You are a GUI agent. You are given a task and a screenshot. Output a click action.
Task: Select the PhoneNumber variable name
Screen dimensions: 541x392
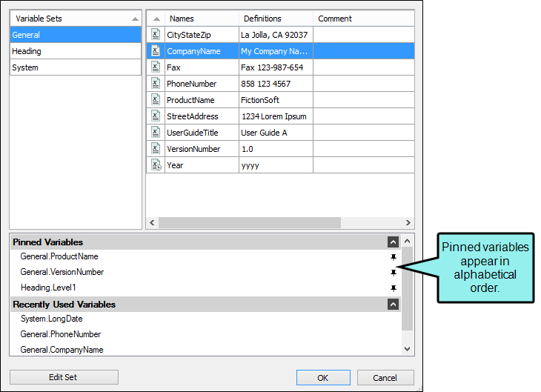[191, 84]
